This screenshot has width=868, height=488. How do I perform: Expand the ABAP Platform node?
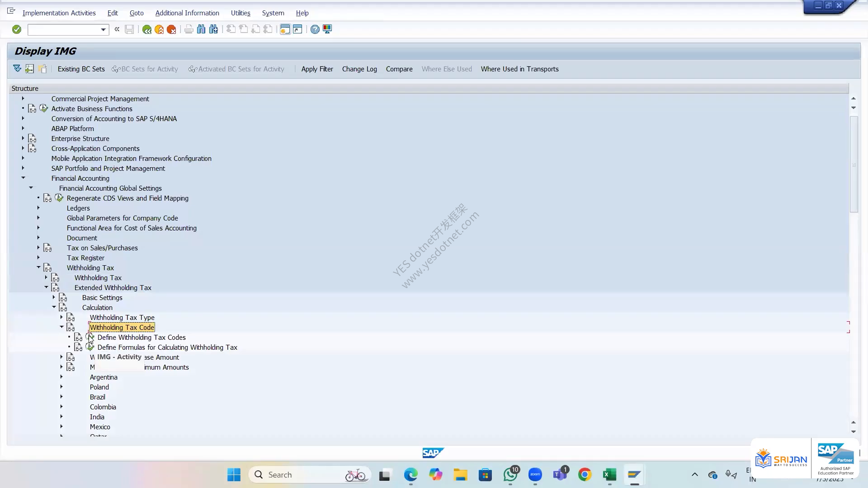click(x=23, y=128)
